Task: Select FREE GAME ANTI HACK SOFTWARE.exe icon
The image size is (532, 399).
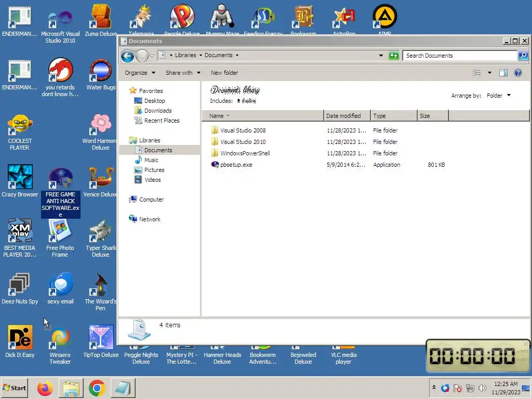Action: click(x=60, y=192)
